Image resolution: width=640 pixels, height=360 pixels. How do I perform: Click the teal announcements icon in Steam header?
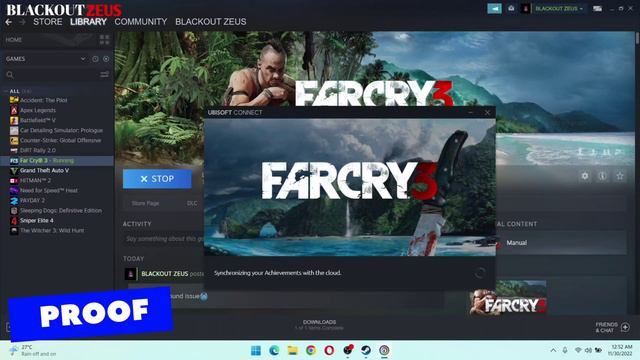click(x=494, y=9)
